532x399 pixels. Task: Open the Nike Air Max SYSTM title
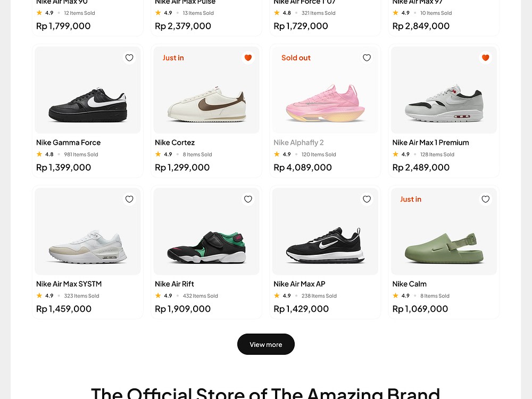click(69, 284)
